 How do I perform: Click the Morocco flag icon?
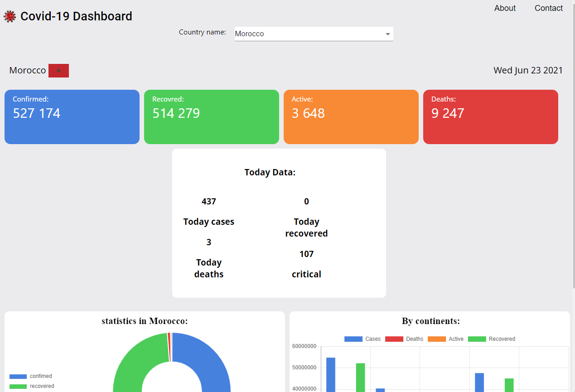click(x=58, y=71)
